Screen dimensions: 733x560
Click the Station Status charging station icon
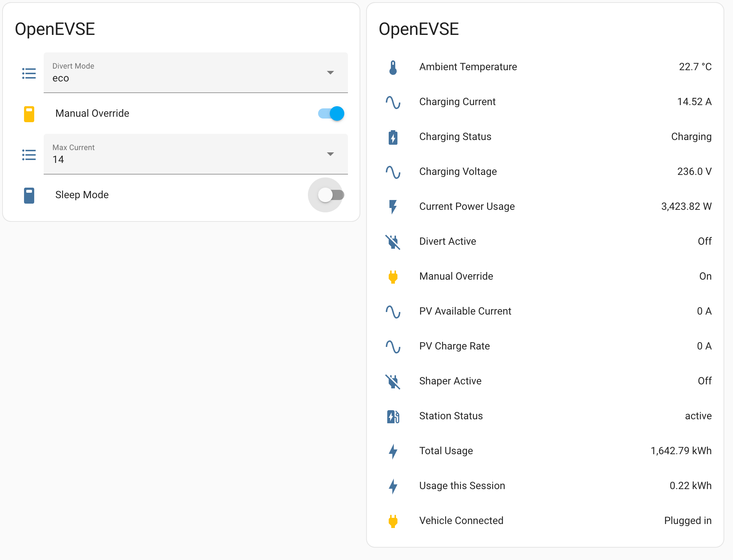pyautogui.click(x=392, y=416)
